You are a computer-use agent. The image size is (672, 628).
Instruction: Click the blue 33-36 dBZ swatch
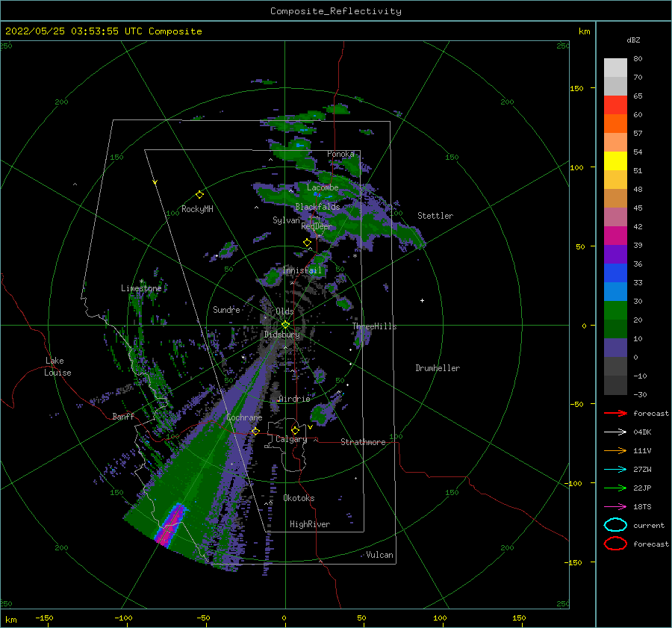[615, 273]
